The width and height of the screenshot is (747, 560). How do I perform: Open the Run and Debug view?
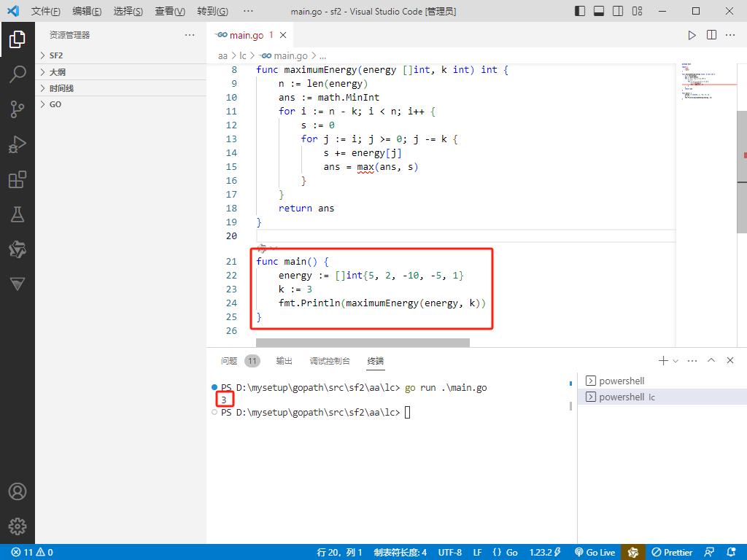(x=18, y=144)
